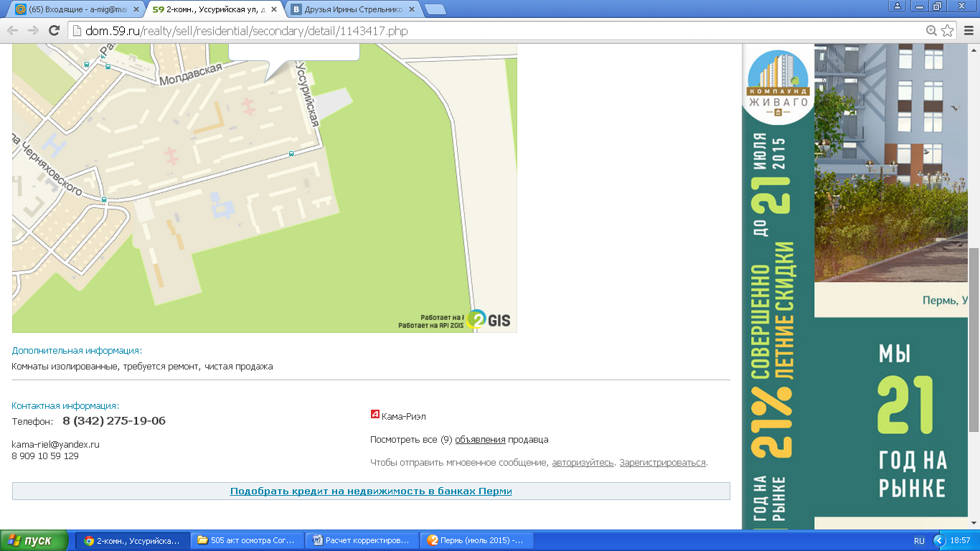Viewport: 980px width, 551px height.
Task: Click the page vertical scrollbar thumb
Action: (x=974, y=340)
